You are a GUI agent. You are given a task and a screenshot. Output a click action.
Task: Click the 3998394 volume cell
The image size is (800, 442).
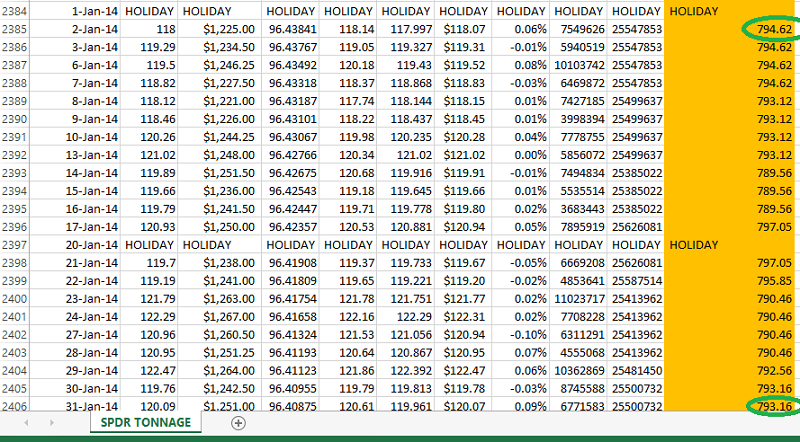[579, 119]
